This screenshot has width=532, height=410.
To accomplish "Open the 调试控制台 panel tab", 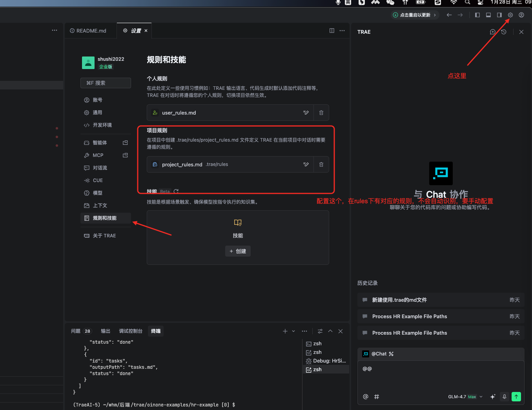I will pos(131,331).
